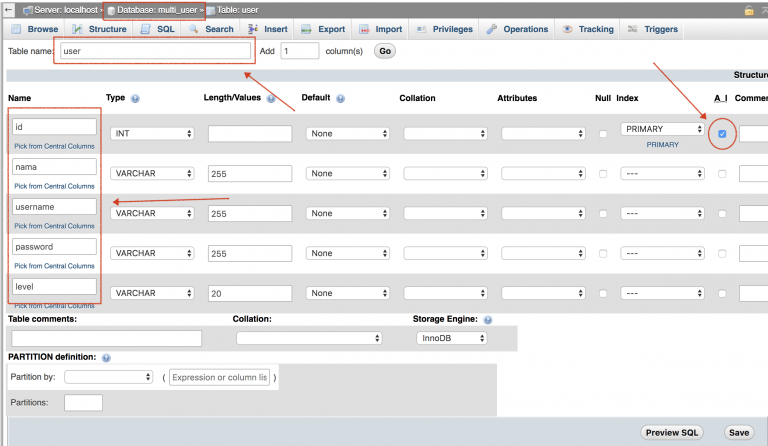The width and height of the screenshot is (768, 446).
Task: Click the PRIMARY text under the index dropdown
Action: (x=662, y=145)
